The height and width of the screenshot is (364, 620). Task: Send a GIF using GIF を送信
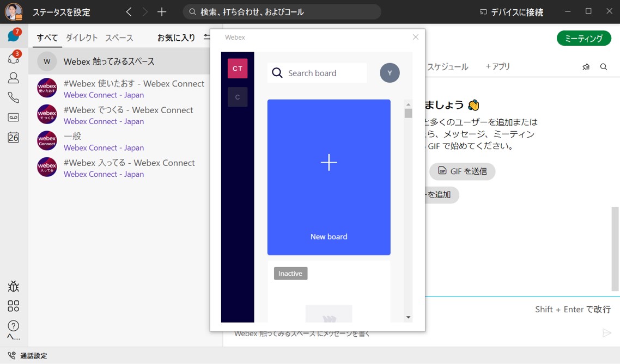pos(462,171)
